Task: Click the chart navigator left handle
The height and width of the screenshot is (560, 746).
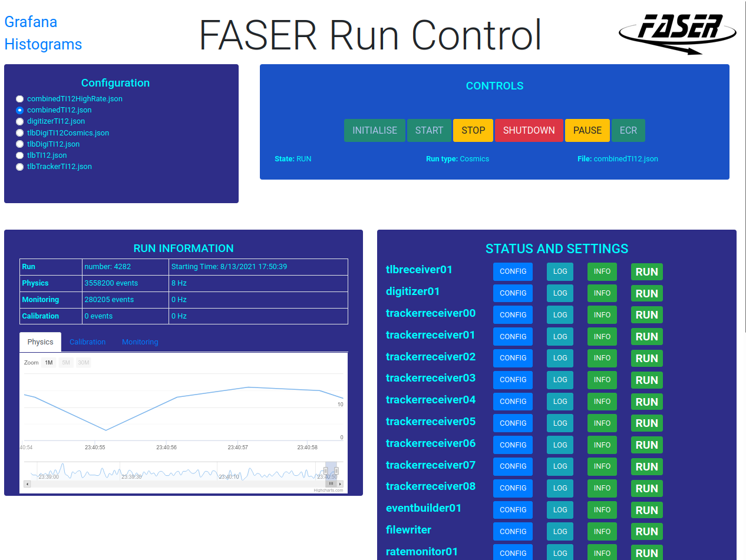Action: [326, 471]
